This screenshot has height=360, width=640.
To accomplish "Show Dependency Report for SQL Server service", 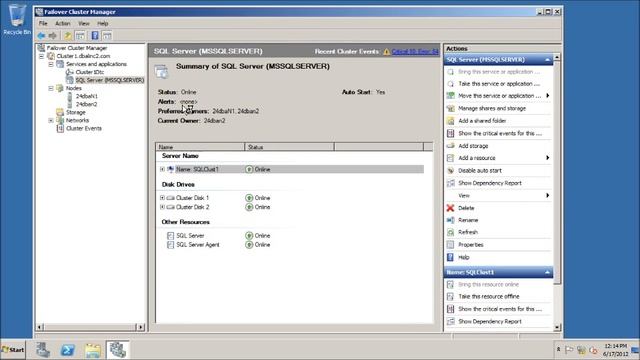I will (x=490, y=183).
